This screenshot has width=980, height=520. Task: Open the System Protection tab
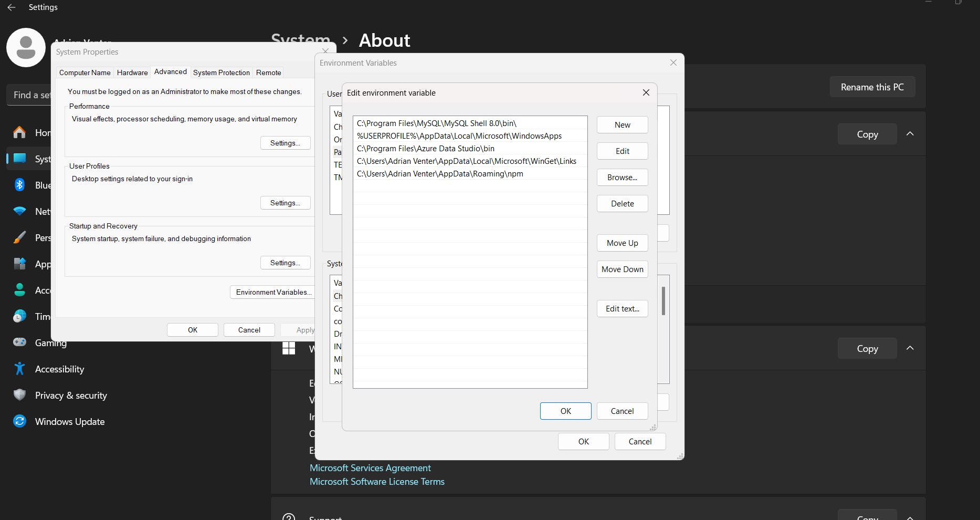pos(221,72)
